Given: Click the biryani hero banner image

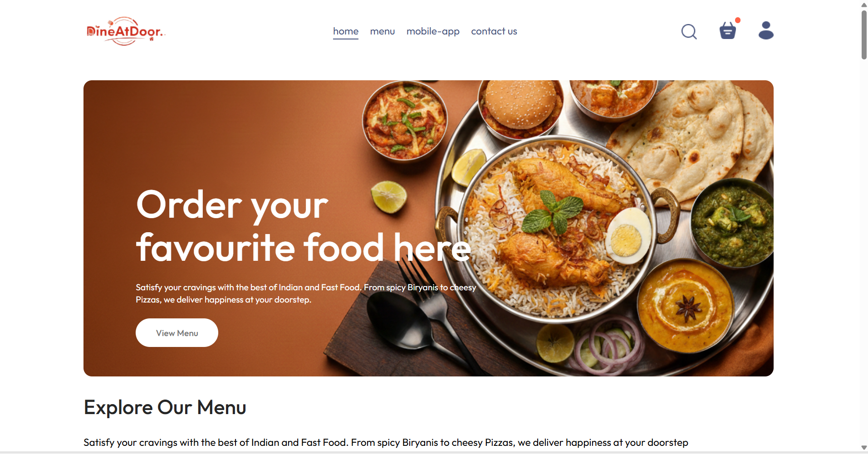Looking at the screenshot, I should pos(428,228).
